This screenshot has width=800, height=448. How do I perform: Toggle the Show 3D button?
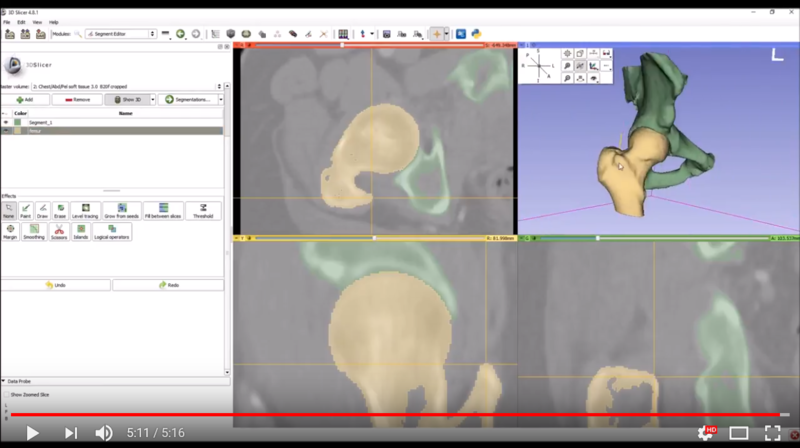tap(127, 100)
